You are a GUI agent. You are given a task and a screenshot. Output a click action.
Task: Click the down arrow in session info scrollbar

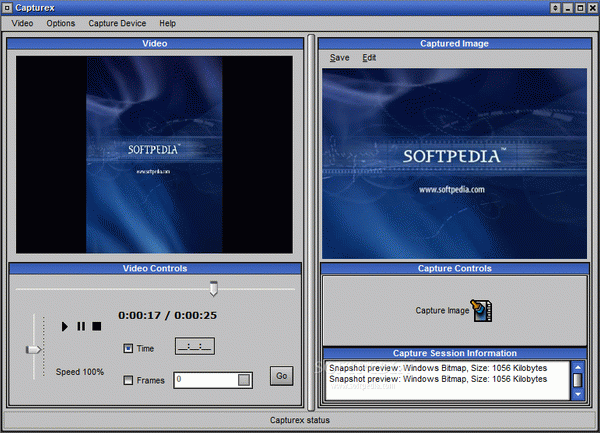[x=578, y=394]
